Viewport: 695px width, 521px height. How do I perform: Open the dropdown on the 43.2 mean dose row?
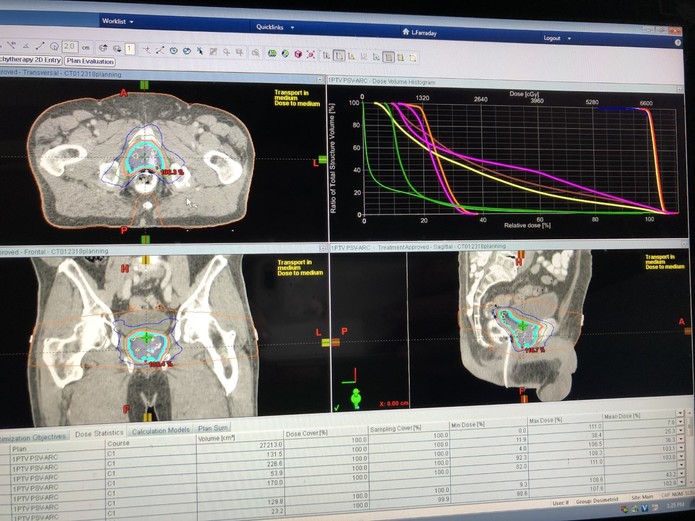click(x=683, y=474)
